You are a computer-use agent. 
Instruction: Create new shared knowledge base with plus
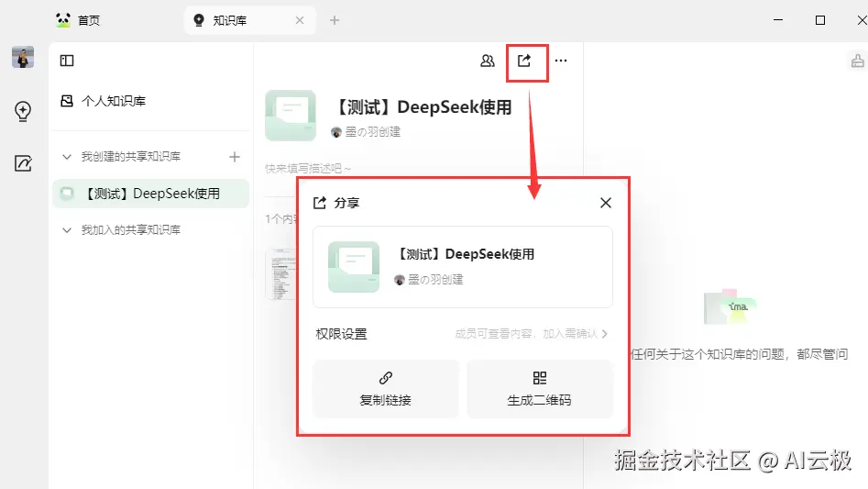click(x=235, y=157)
